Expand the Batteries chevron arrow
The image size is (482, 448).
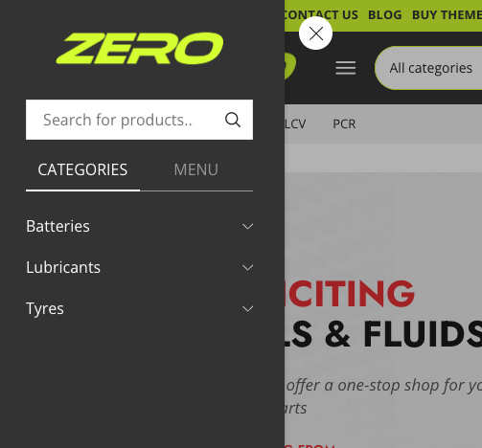click(247, 227)
